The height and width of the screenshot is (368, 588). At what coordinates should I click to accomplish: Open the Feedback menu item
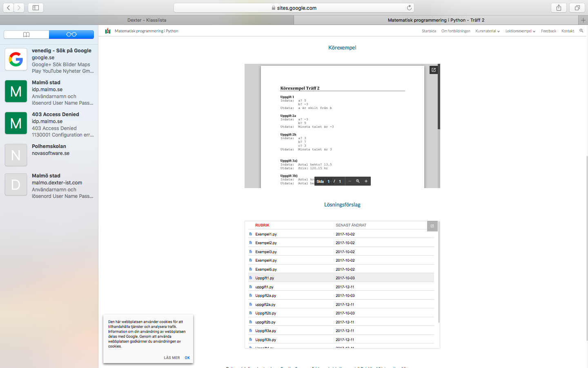coord(548,31)
